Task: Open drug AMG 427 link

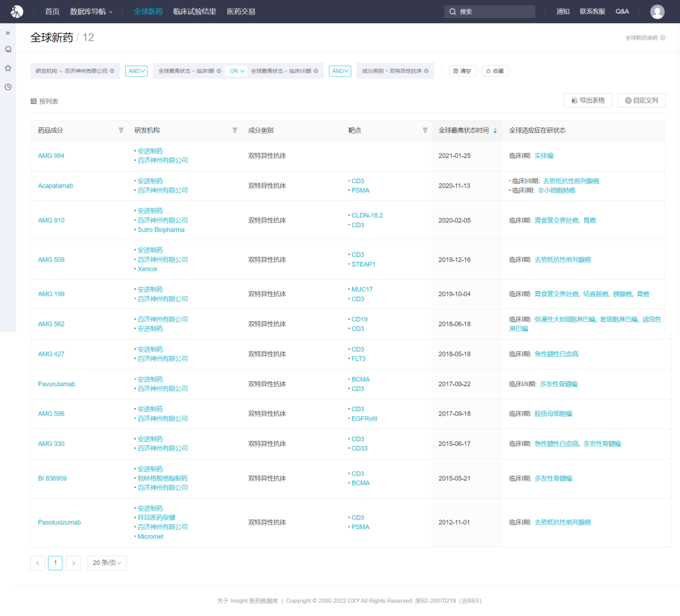Action: pos(51,354)
